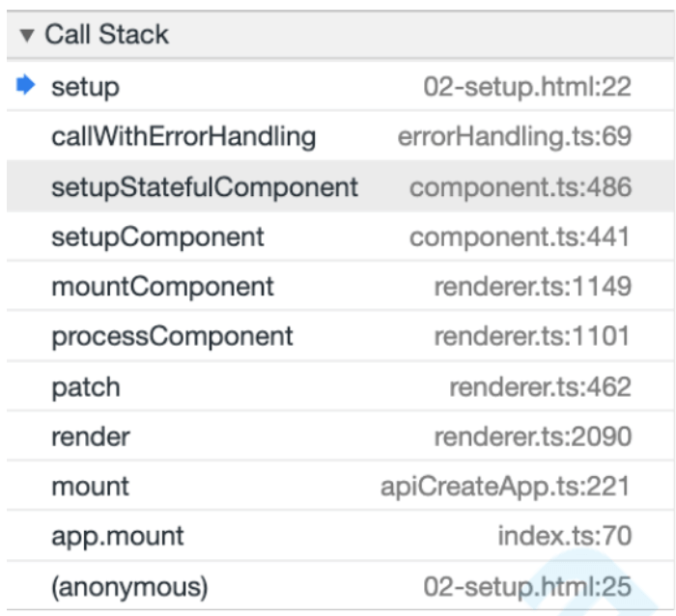Select the setupComponent stack frame

point(157,238)
